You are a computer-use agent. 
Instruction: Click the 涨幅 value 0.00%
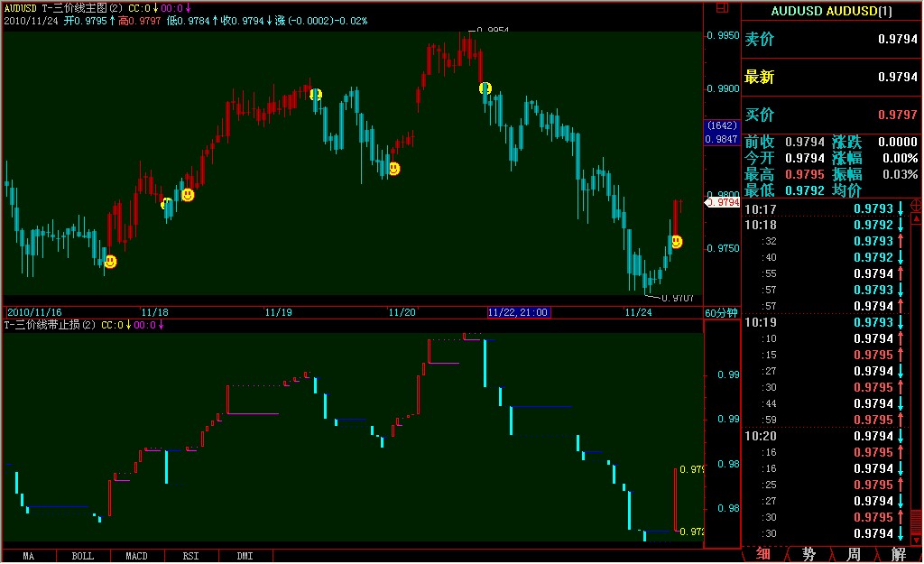[900, 159]
